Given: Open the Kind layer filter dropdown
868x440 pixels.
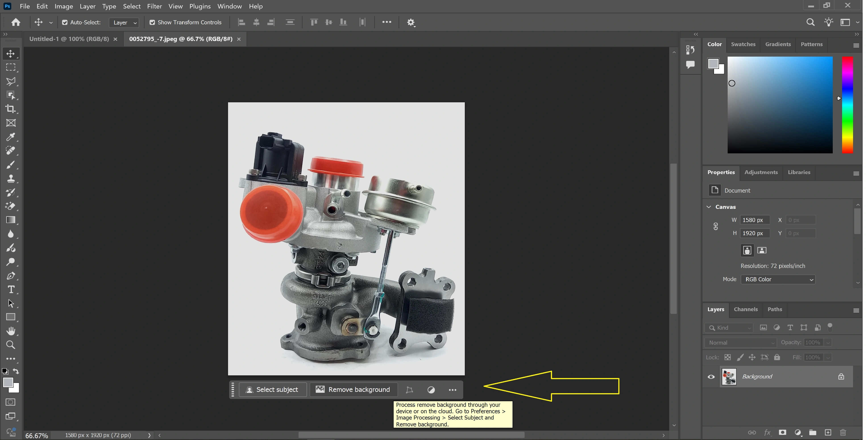Looking at the screenshot, I should [x=729, y=328].
